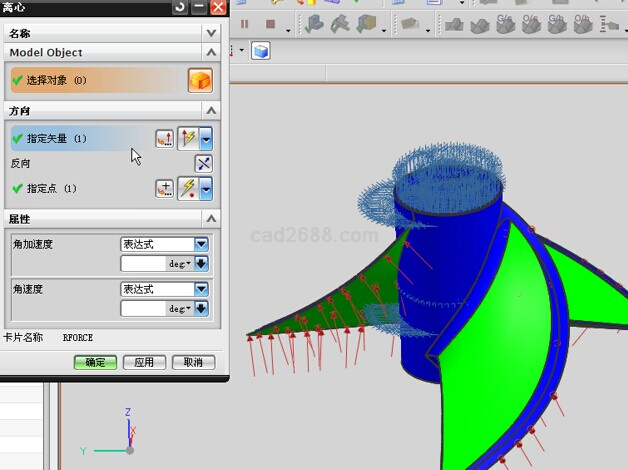Click the orange select object cube icon
This screenshot has height=470, width=628.
coord(200,80)
